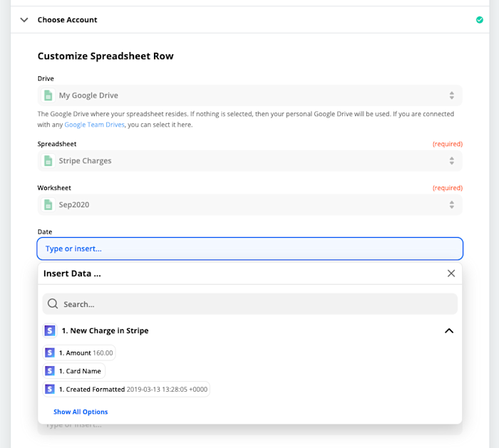Click the Show All Options link

[81, 412]
